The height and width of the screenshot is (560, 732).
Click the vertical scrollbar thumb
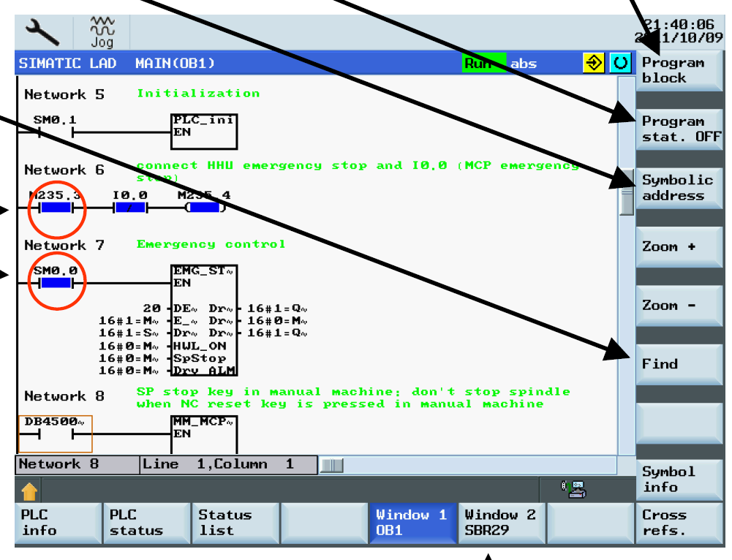coord(627,192)
